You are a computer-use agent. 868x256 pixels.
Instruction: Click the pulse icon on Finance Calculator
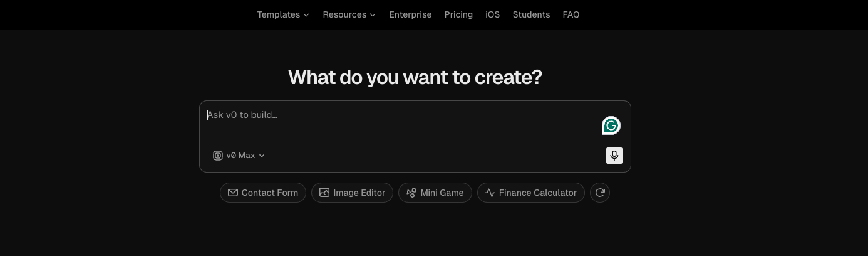490,193
